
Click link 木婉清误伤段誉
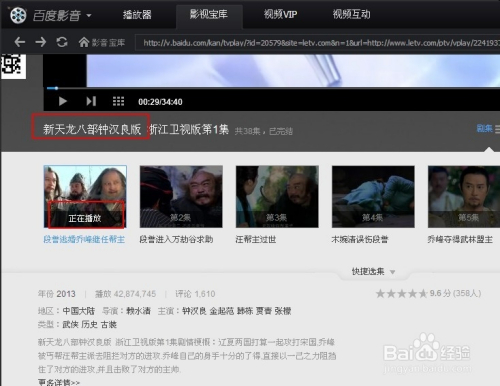360,239
